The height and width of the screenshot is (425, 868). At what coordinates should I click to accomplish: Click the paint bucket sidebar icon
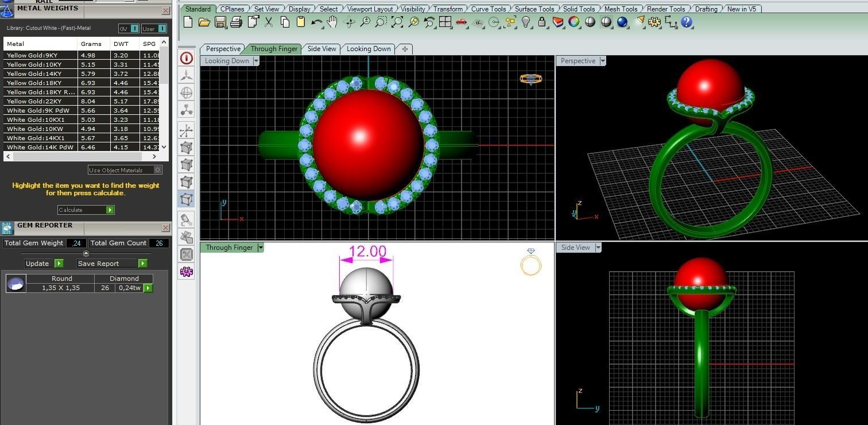coord(186,219)
